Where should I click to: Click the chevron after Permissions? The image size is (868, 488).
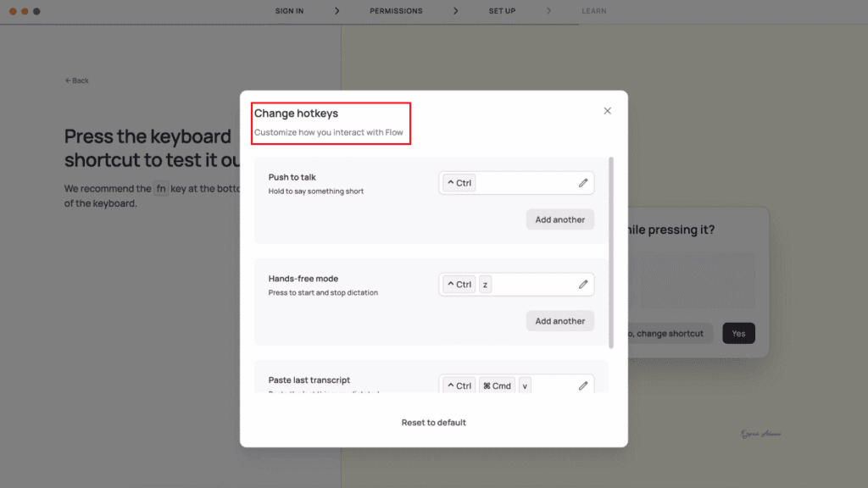coord(455,11)
